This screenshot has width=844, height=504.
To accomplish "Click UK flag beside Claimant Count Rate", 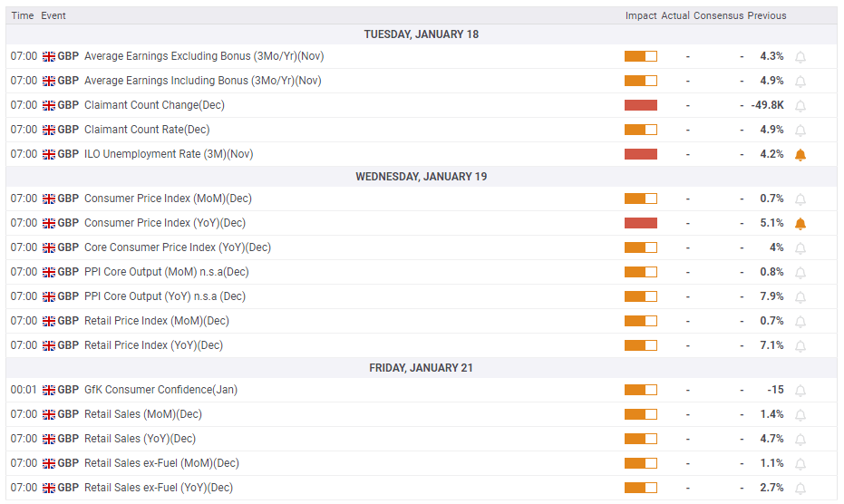I will pos(49,130).
